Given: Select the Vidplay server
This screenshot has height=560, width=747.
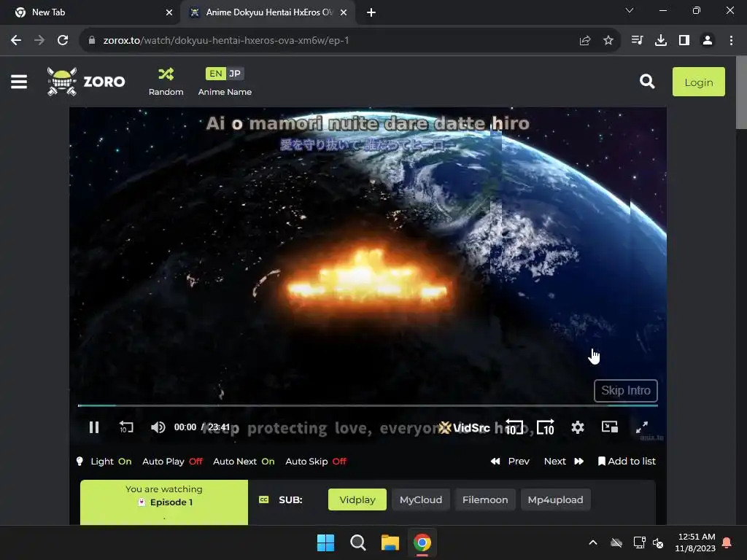Looking at the screenshot, I should click(x=357, y=499).
